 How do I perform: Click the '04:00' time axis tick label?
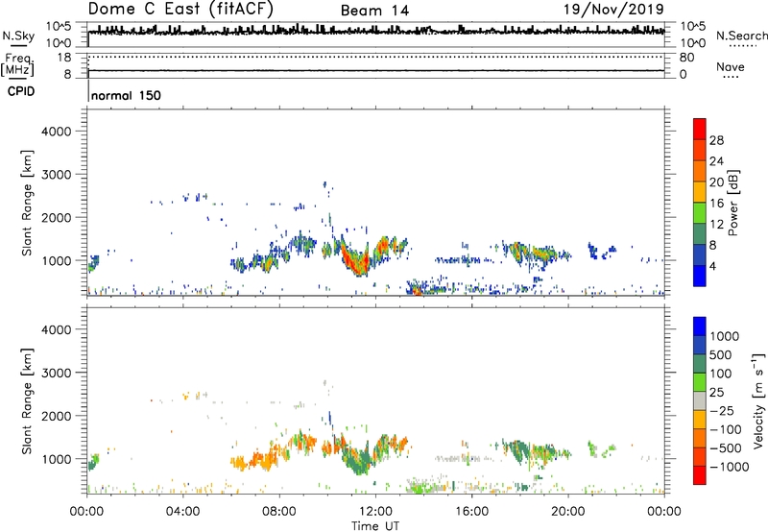click(x=182, y=512)
